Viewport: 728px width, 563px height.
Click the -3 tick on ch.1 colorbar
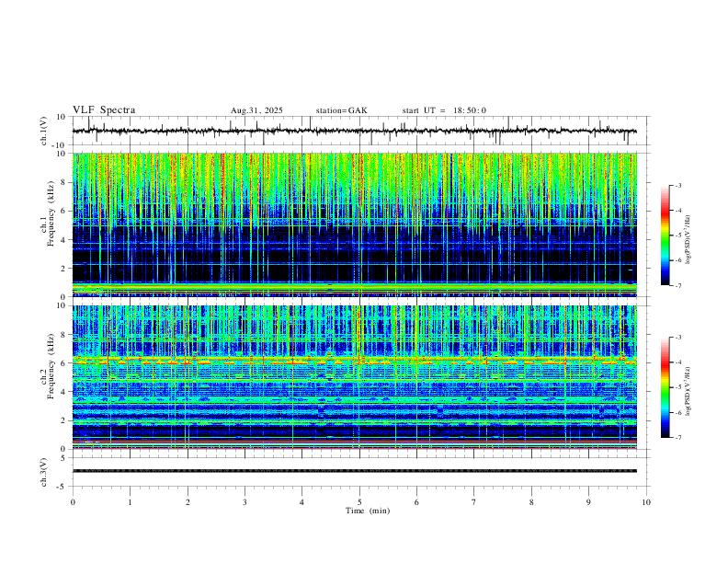pos(678,185)
